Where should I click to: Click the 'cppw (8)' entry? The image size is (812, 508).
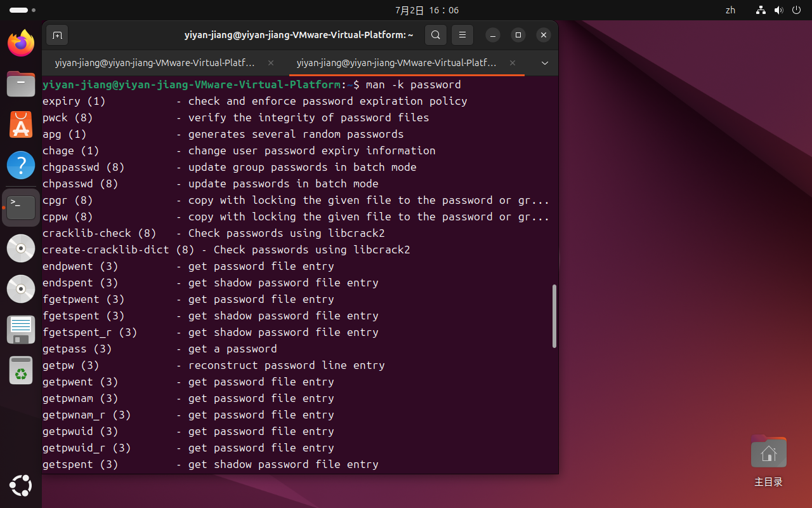point(68,217)
